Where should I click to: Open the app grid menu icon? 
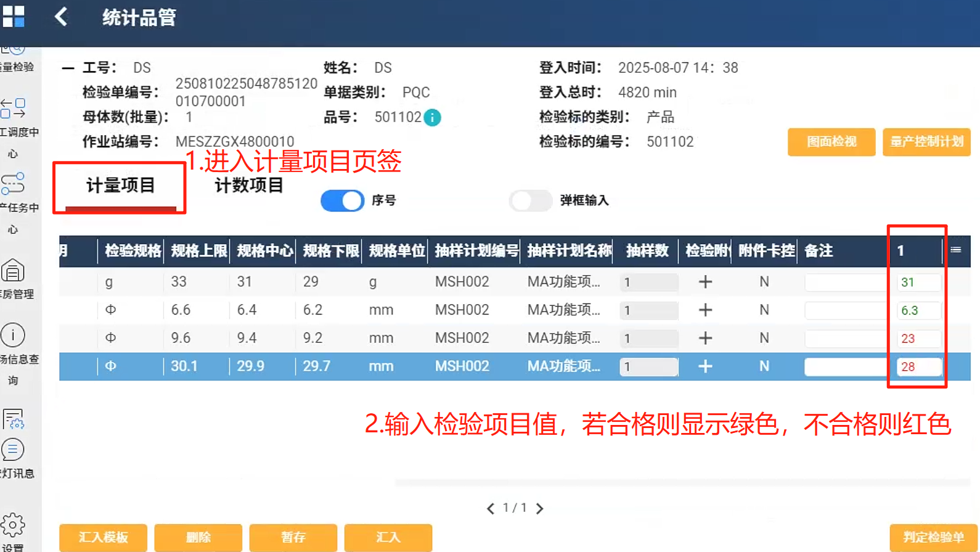point(13,17)
